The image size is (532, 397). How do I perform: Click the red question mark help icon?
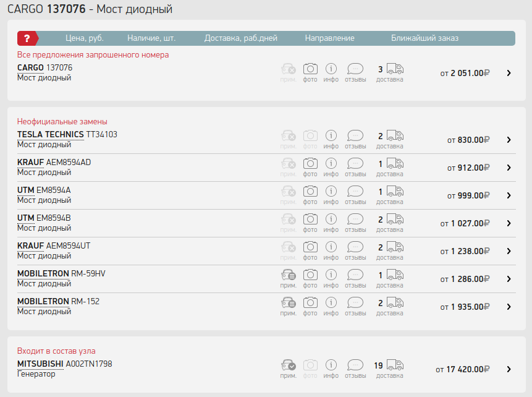pos(27,38)
